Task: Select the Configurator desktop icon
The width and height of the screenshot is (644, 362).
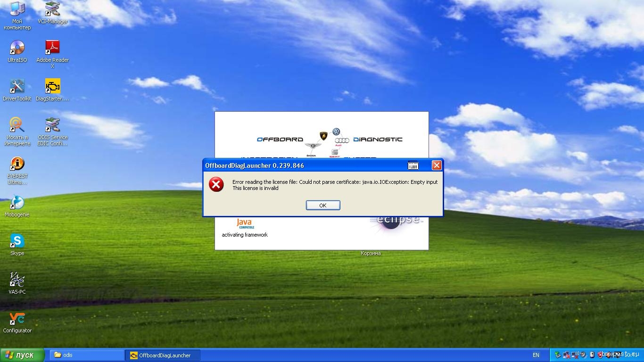Action: [17, 319]
